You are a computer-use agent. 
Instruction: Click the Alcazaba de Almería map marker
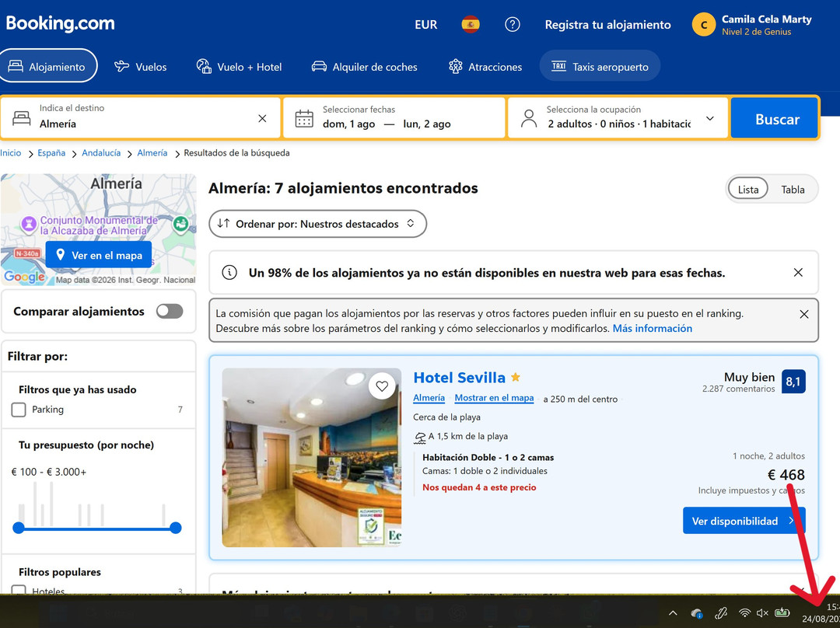coord(29,224)
